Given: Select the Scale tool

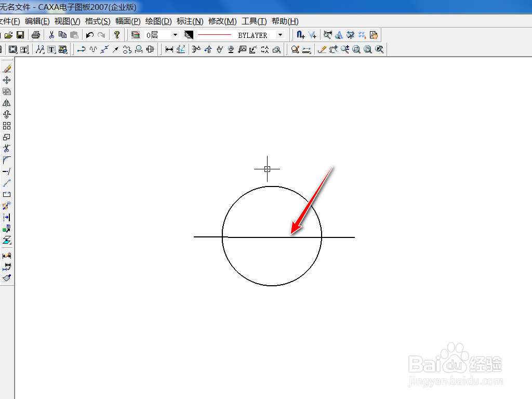Looking at the screenshot, I should (x=7, y=137).
